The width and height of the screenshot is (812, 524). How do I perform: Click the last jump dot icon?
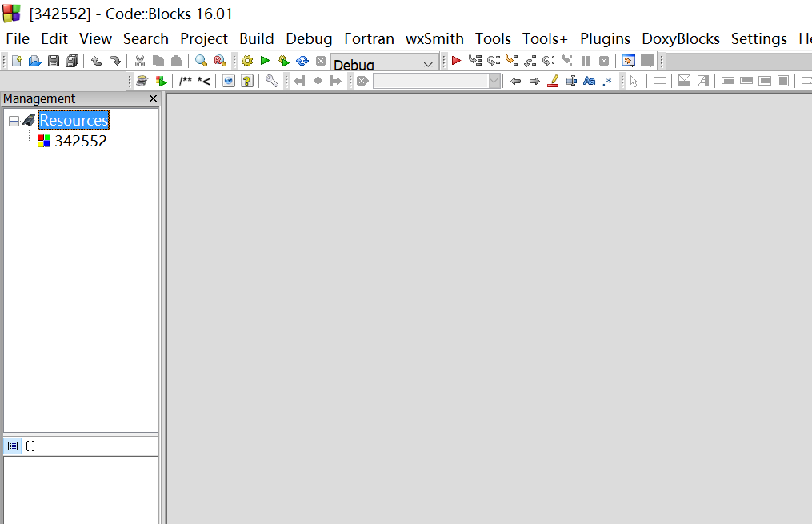pos(318,81)
